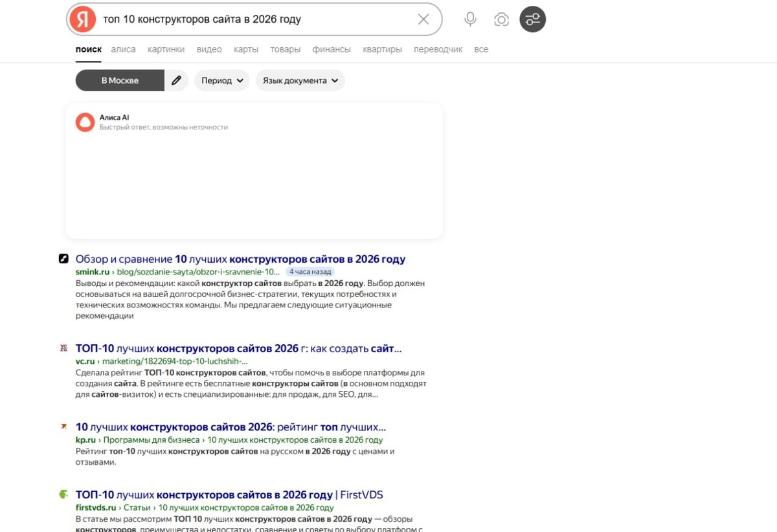The width and height of the screenshot is (777, 532).
Task: Click the kp.ru domain link
Action: pos(85,440)
